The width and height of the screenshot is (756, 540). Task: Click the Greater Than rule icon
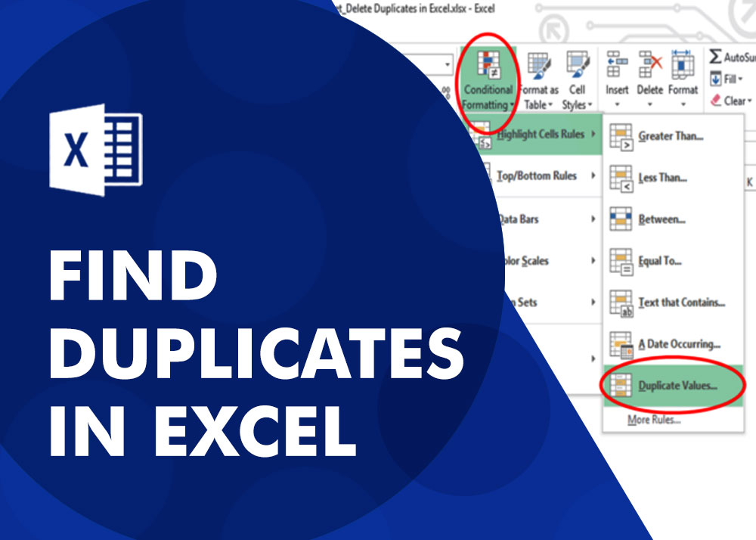click(x=621, y=136)
